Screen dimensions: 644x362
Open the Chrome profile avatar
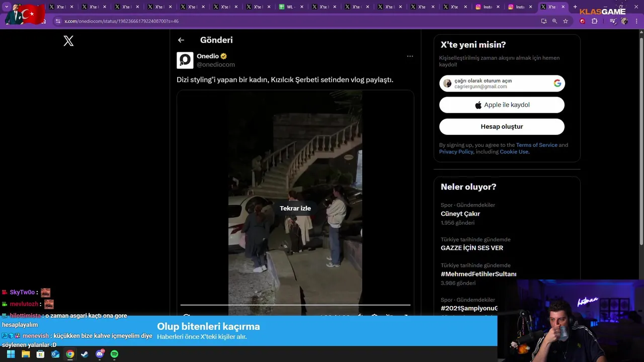coord(624,21)
